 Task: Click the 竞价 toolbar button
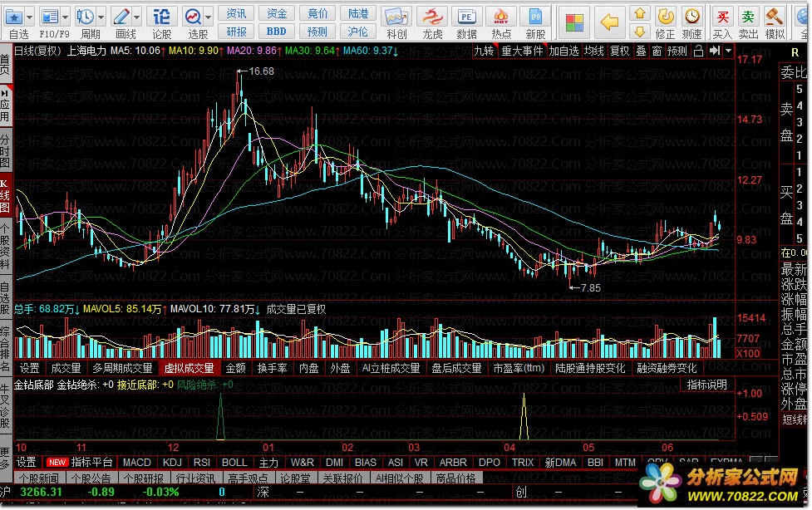(x=317, y=13)
